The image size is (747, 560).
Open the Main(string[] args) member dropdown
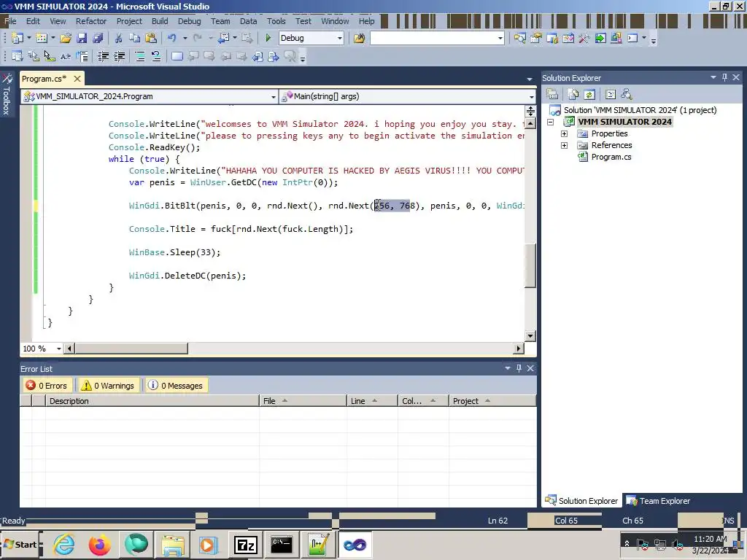(x=532, y=97)
